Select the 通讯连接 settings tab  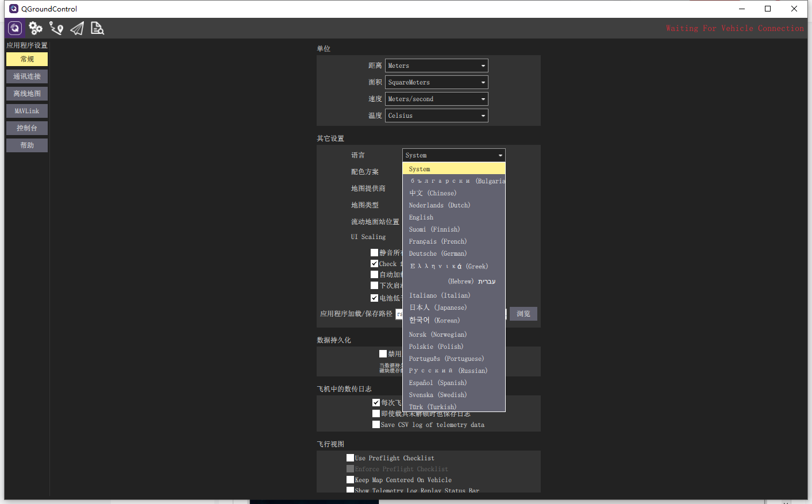(27, 76)
